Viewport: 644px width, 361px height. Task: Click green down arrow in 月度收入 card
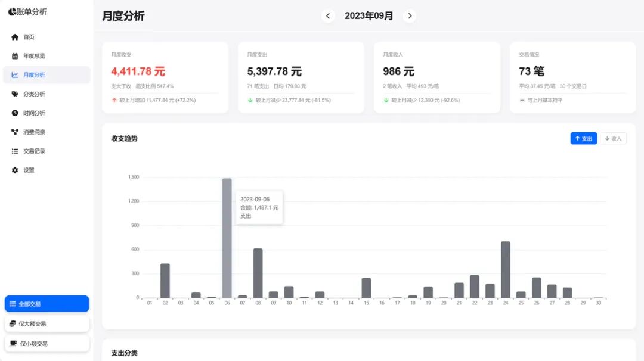[x=386, y=100]
